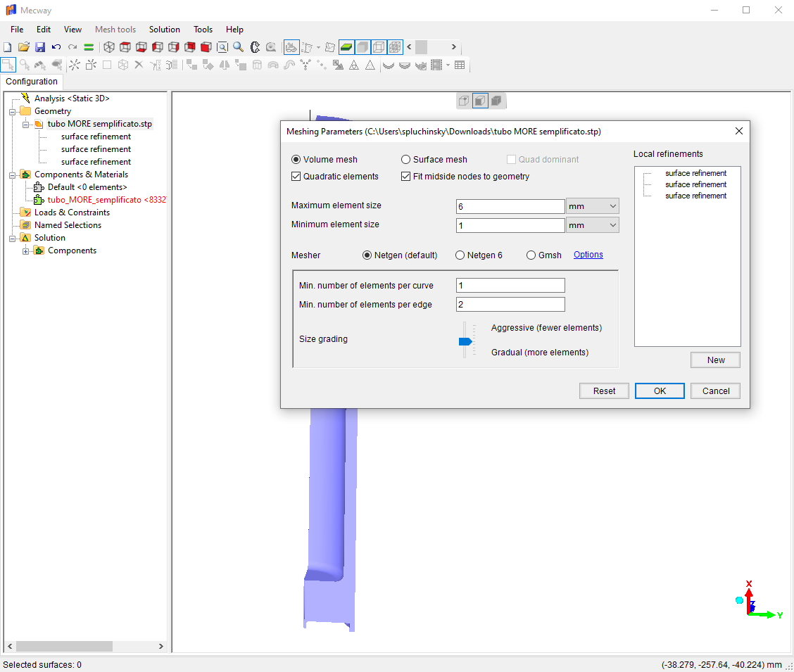Open the Edit menu
Screen dimensions: 794x672
(44, 30)
